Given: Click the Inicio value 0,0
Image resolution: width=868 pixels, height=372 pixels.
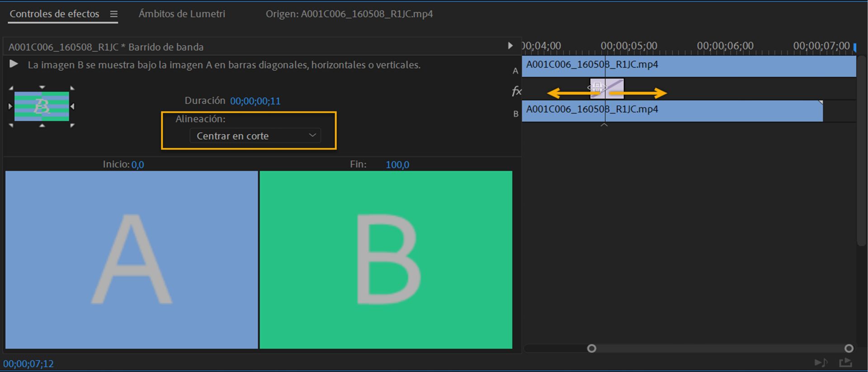Looking at the screenshot, I should 137,165.
